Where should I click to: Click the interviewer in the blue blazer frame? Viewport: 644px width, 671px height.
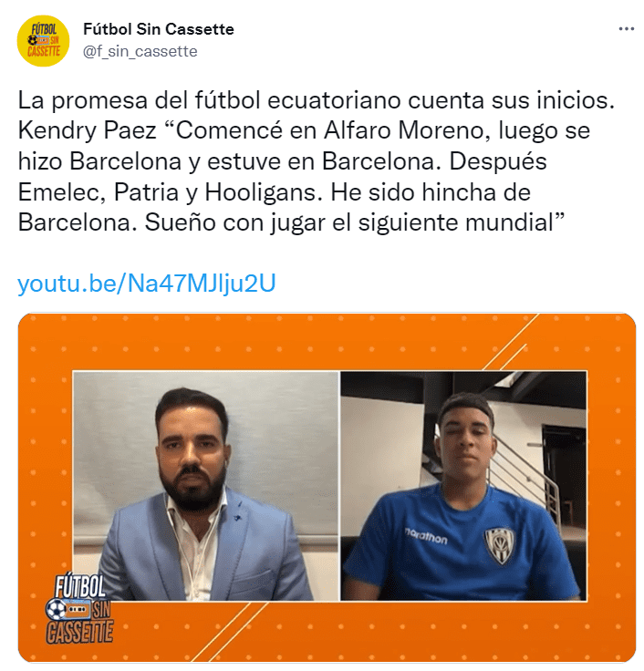click(206, 486)
